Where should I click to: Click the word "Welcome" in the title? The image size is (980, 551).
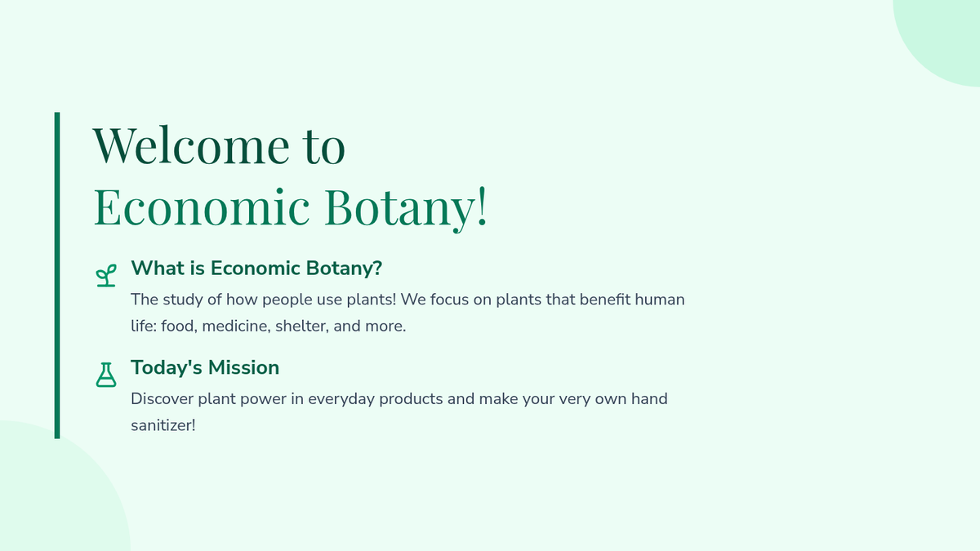pyautogui.click(x=191, y=145)
